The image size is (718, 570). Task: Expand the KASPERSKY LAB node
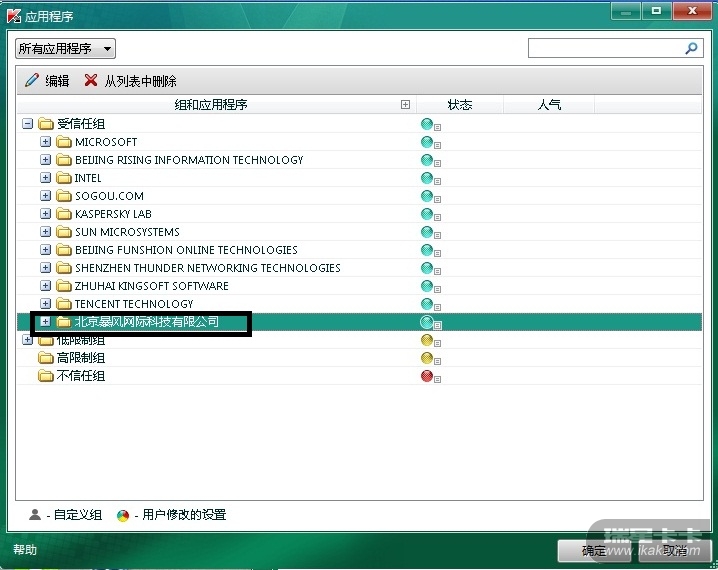[45, 214]
